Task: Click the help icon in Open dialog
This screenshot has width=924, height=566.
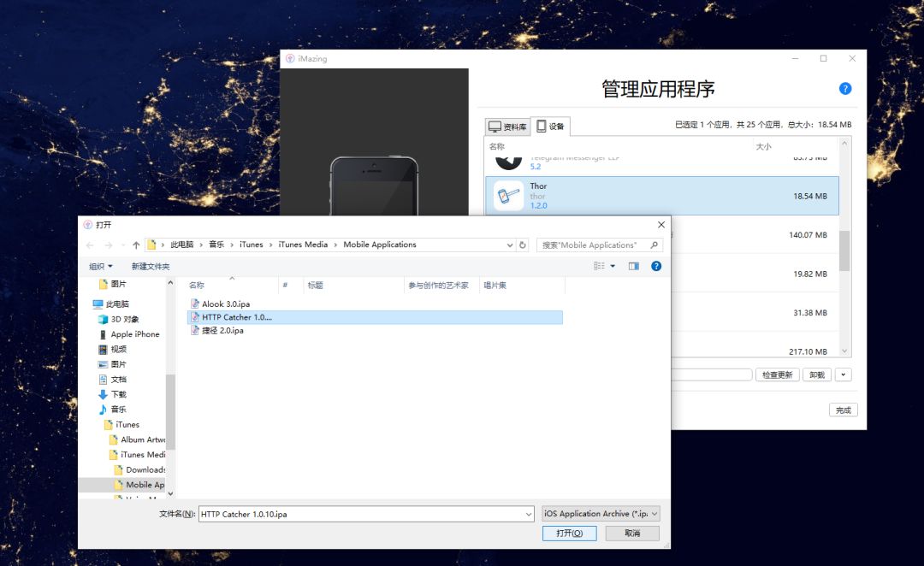Action: click(656, 266)
